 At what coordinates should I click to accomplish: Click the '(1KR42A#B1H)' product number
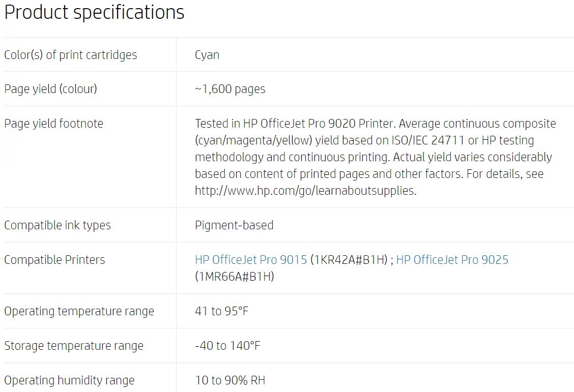(349, 260)
